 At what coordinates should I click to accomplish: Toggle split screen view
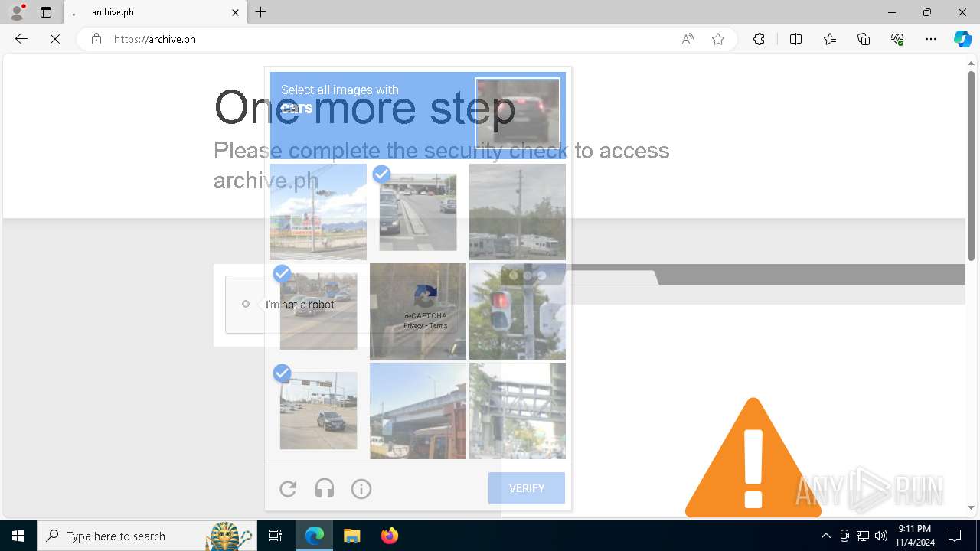(x=795, y=39)
